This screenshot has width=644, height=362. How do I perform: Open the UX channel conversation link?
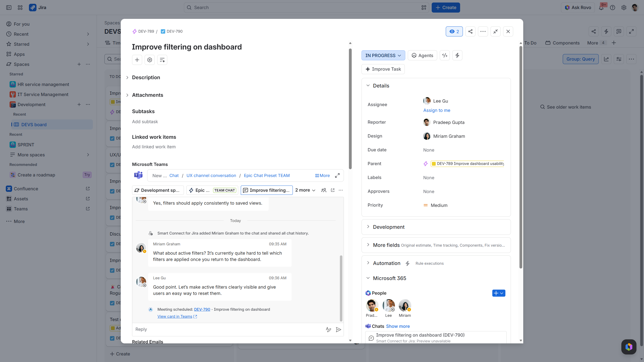[x=211, y=175]
